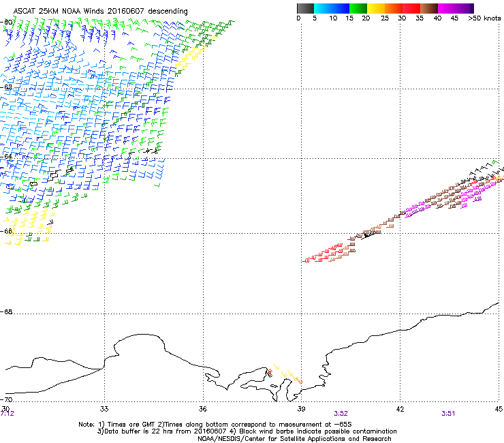Image resolution: width=504 pixels, height=443 pixels.
Task: Click the '33' longitude label
Action: pyautogui.click(x=104, y=409)
